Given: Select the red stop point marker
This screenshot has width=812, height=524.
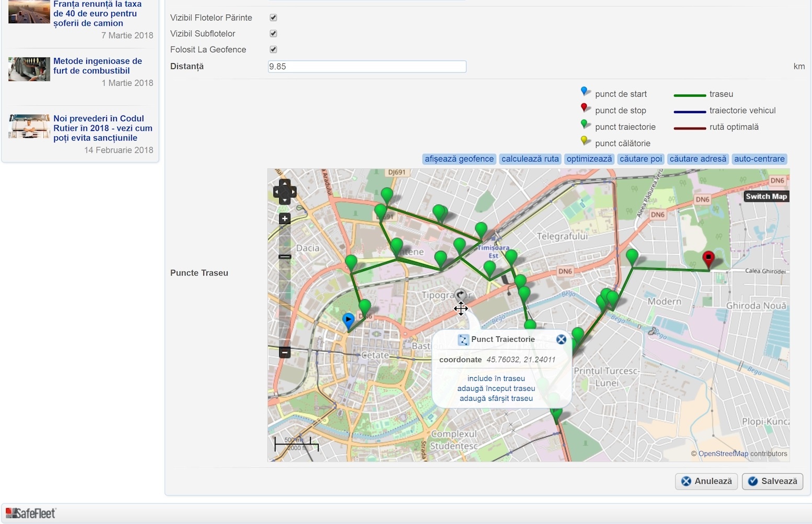Looking at the screenshot, I should point(708,258).
